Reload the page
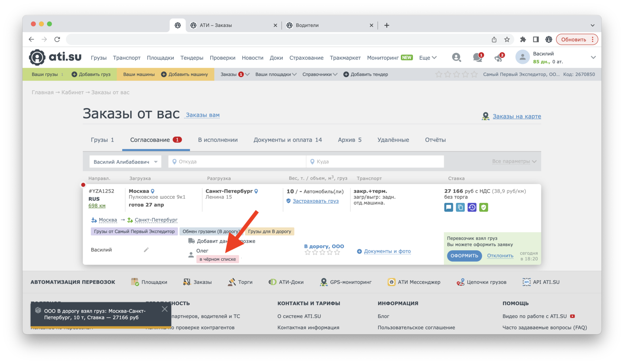This screenshot has height=364, width=624. (x=57, y=39)
